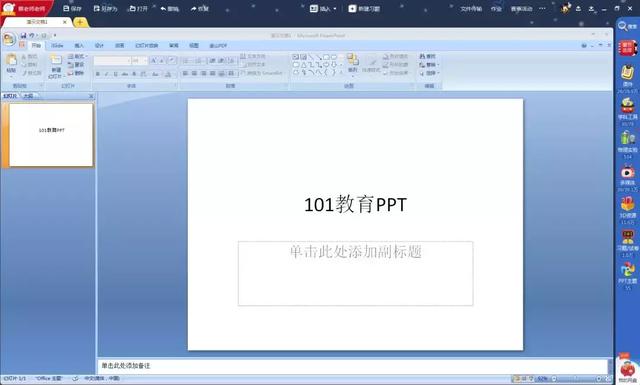The image size is (640, 385).
Task: Click the 62% zoom level in status bar
Action: 542,379
